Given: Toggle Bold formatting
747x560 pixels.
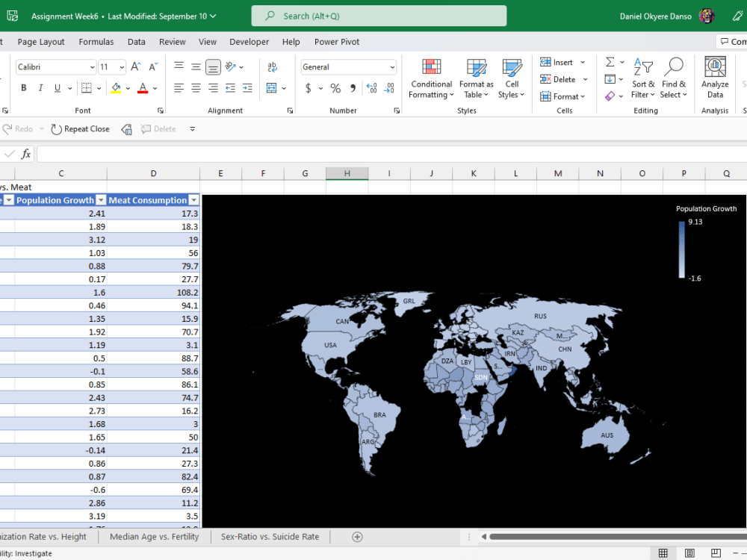Looking at the screenshot, I should 23,88.
